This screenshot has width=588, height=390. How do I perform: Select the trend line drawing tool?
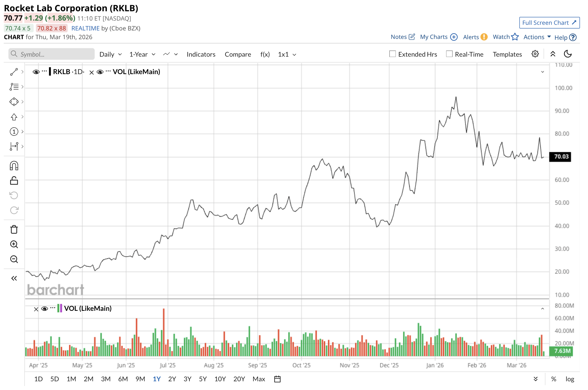pos(14,72)
